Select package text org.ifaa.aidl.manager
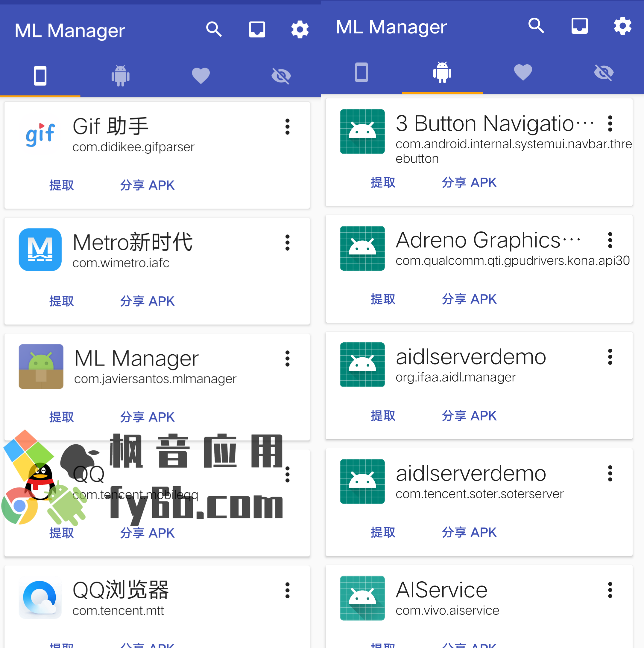This screenshot has height=648, width=644. coord(455,377)
